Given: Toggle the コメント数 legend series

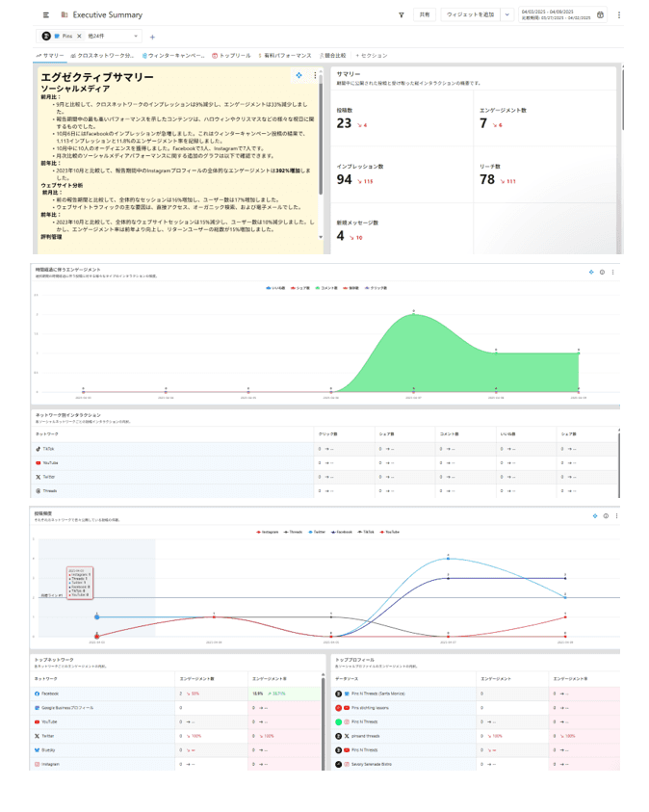Looking at the screenshot, I should coord(325,288).
